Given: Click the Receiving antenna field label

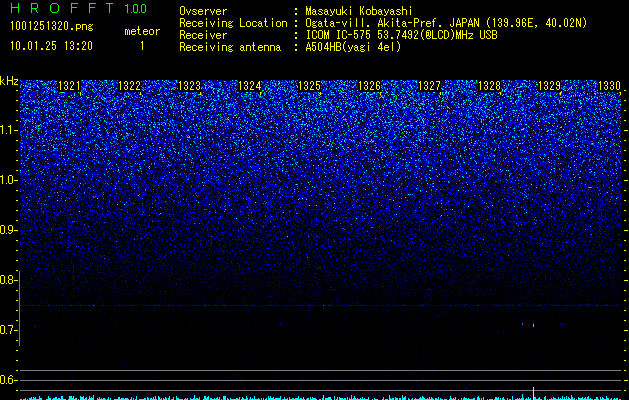Looking at the screenshot, I should click(230, 47).
